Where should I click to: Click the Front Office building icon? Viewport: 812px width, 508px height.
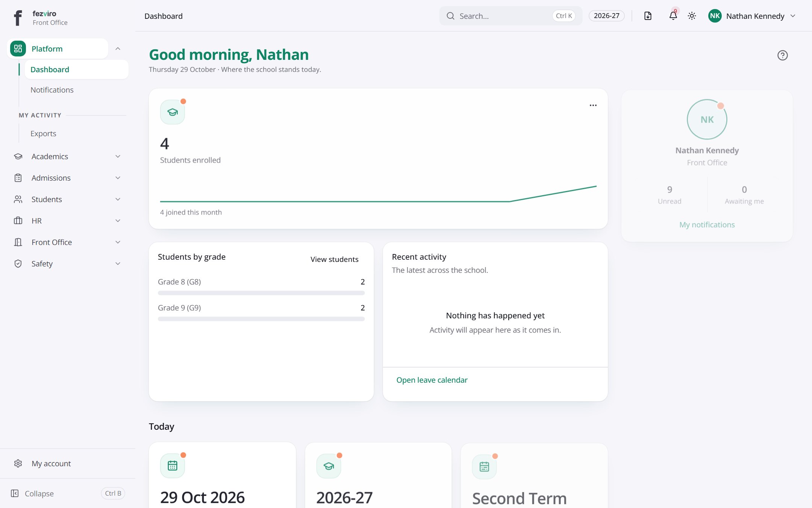point(18,242)
